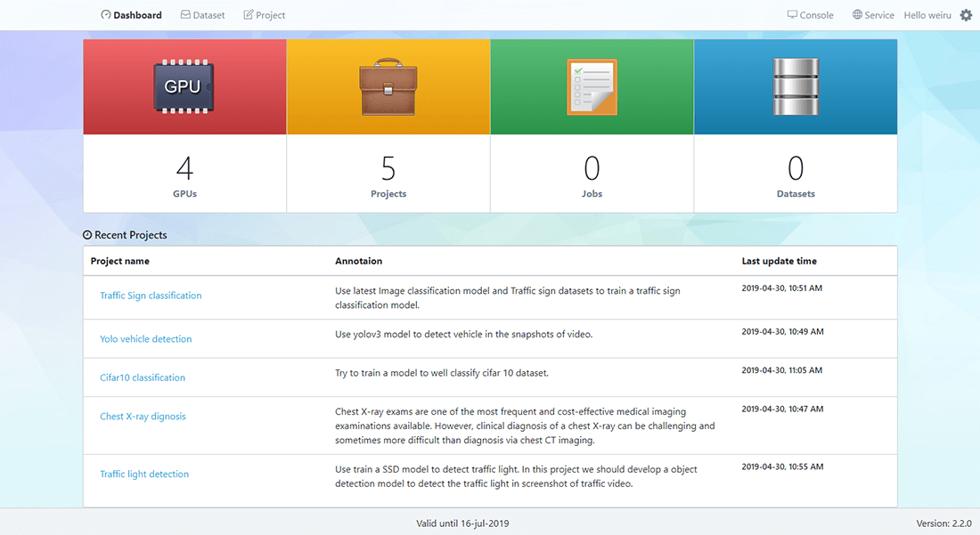
Task: Open the Yolo vehicle detection project
Action: click(x=145, y=339)
